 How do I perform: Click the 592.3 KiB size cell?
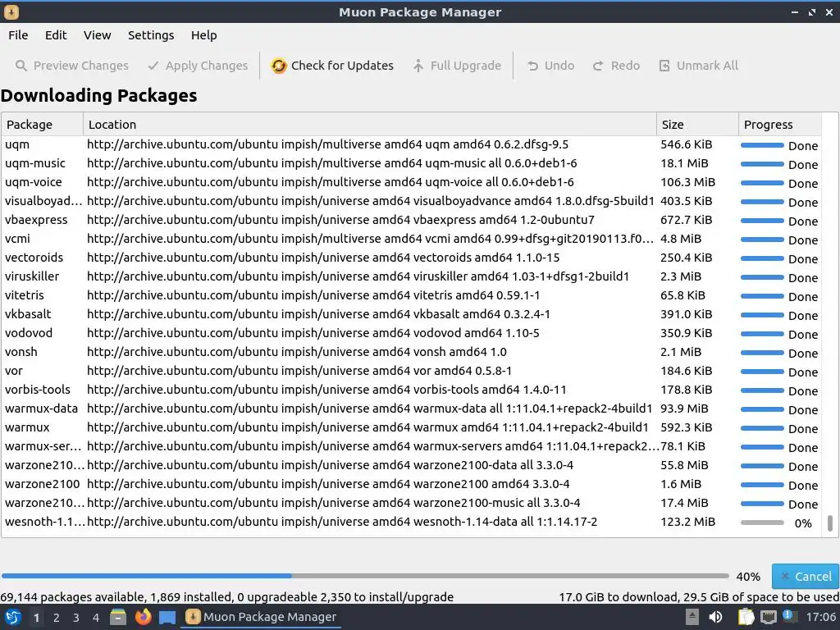point(687,427)
